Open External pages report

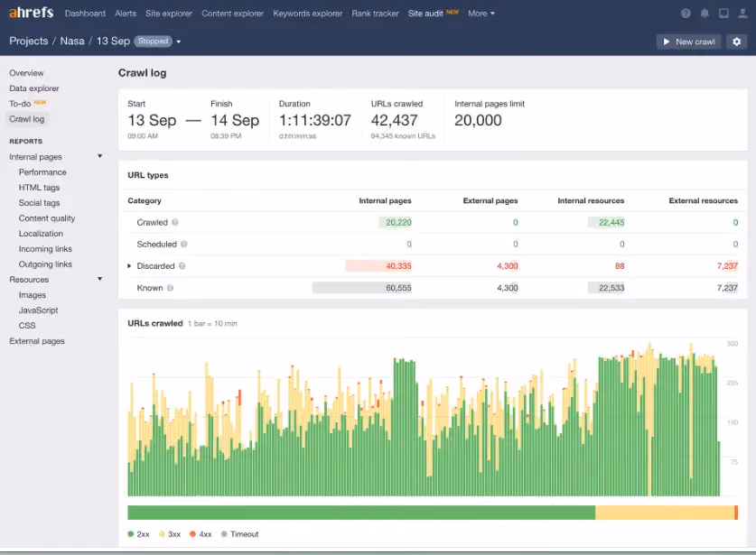pos(37,341)
